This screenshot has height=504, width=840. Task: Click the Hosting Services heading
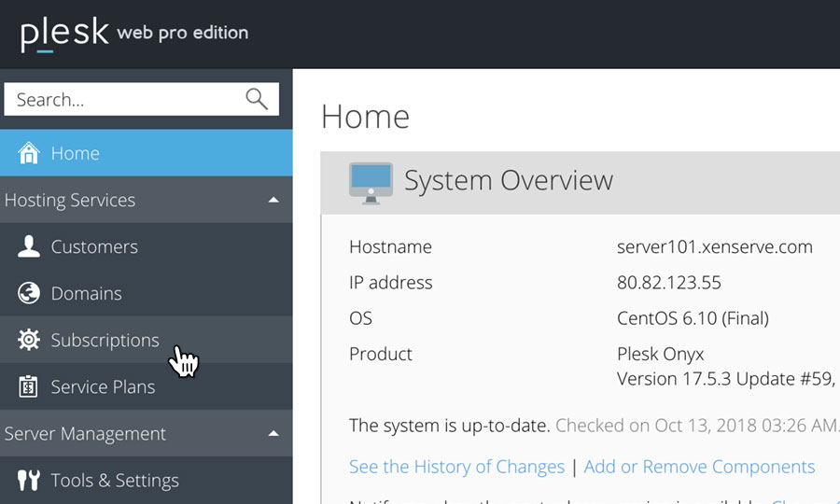click(70, 200)
